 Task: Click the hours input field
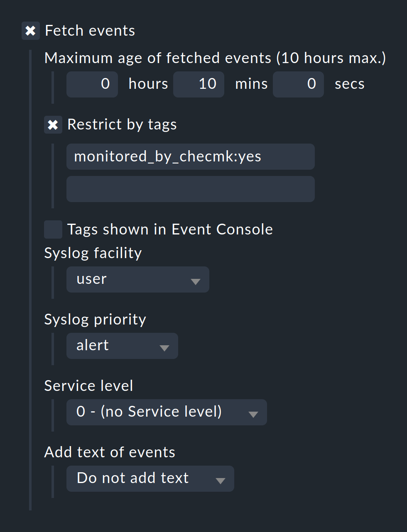pyautogui.click(x=92, y=84)
